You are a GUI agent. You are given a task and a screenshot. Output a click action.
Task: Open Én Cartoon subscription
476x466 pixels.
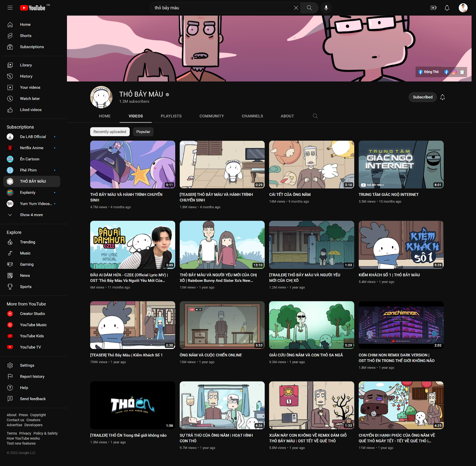pyautogui.click(x=32, y=159)
